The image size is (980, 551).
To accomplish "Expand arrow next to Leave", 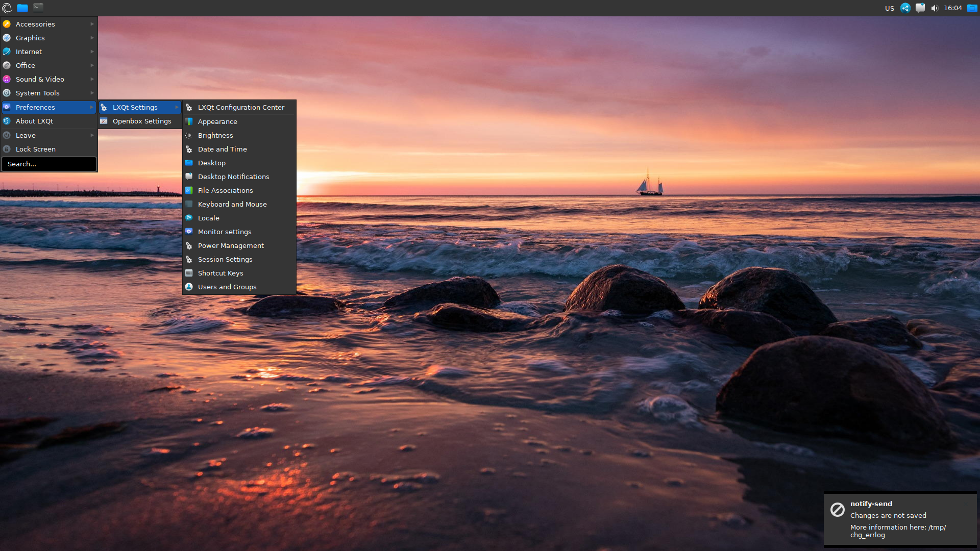I will coord(92,135).
